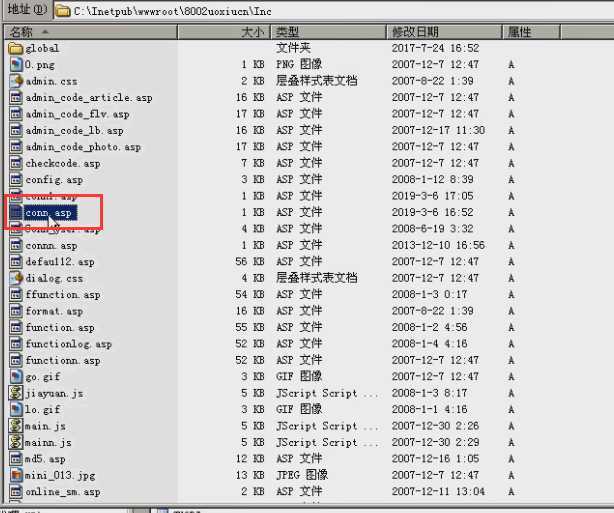Click the date 2008-6-19 3:32
This screenshot has height=513, width=614.
click(432, 229)
